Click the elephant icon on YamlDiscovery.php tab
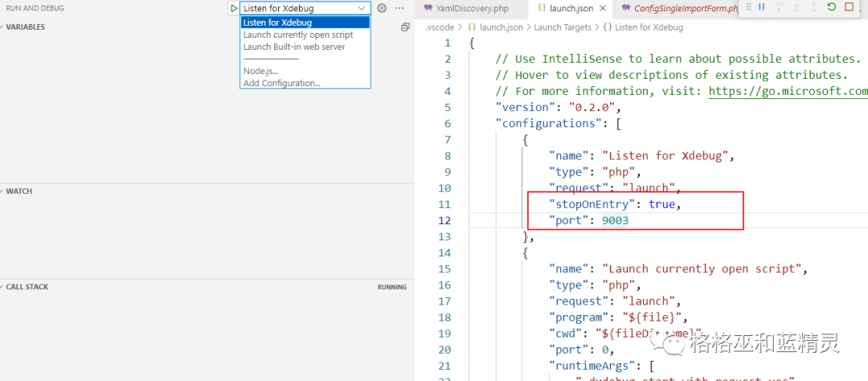The image size is (868, 381). (428, 8)
